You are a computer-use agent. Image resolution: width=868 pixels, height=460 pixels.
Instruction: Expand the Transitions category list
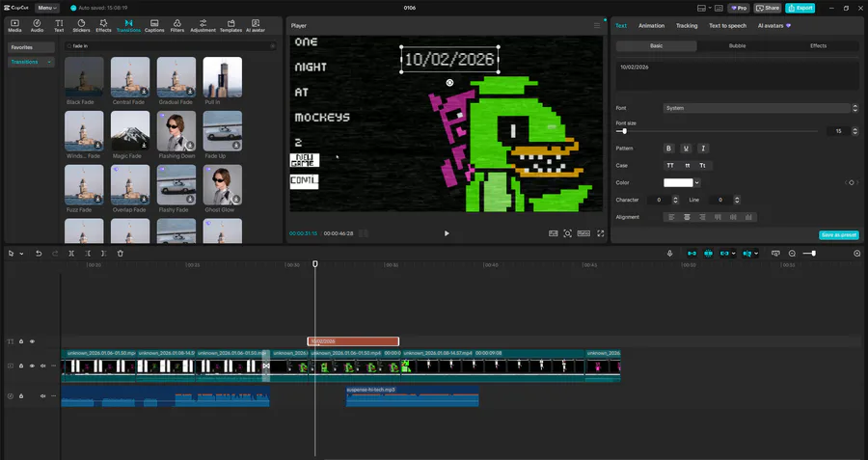click(x=49, y=62)
